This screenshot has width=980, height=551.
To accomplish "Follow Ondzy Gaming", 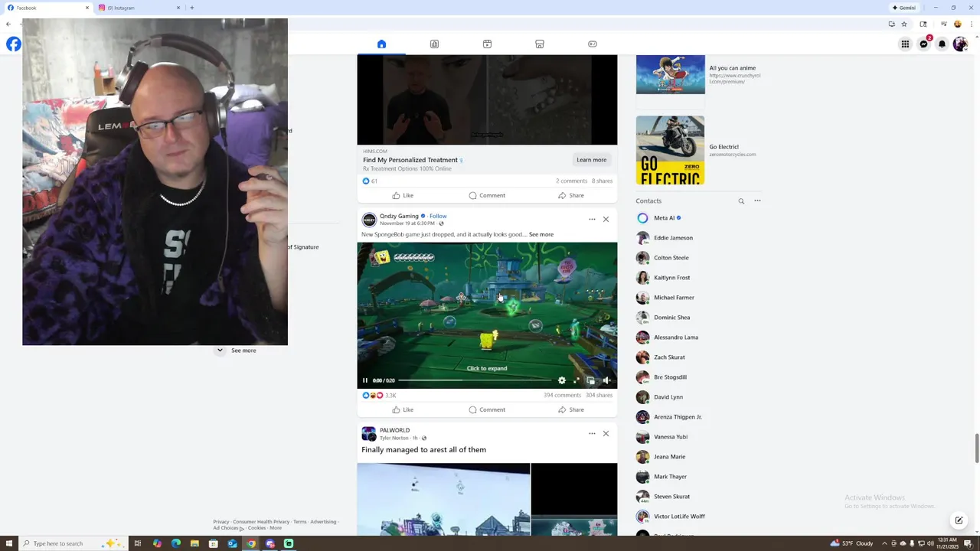I will (x=438, y=216).
